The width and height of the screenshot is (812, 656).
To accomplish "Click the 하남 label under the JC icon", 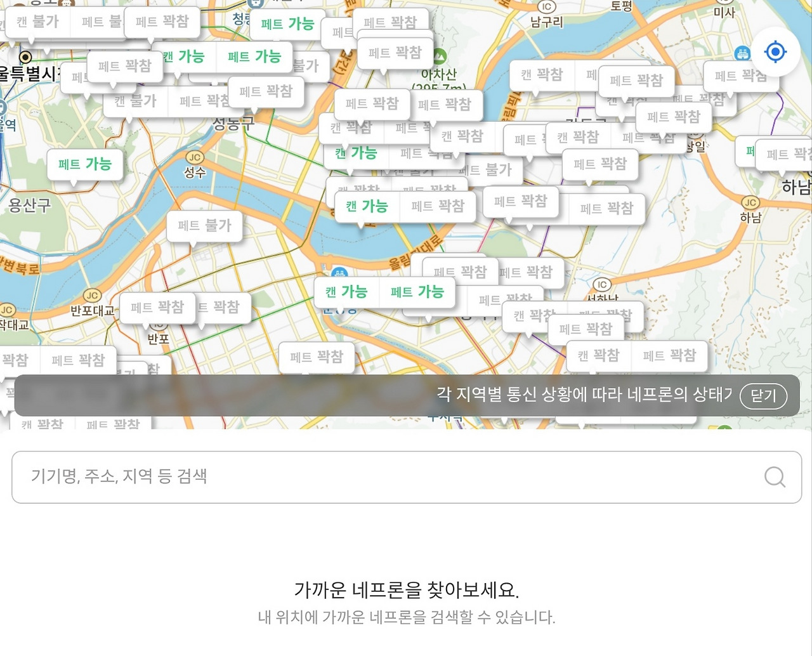I will pos(750,218).
